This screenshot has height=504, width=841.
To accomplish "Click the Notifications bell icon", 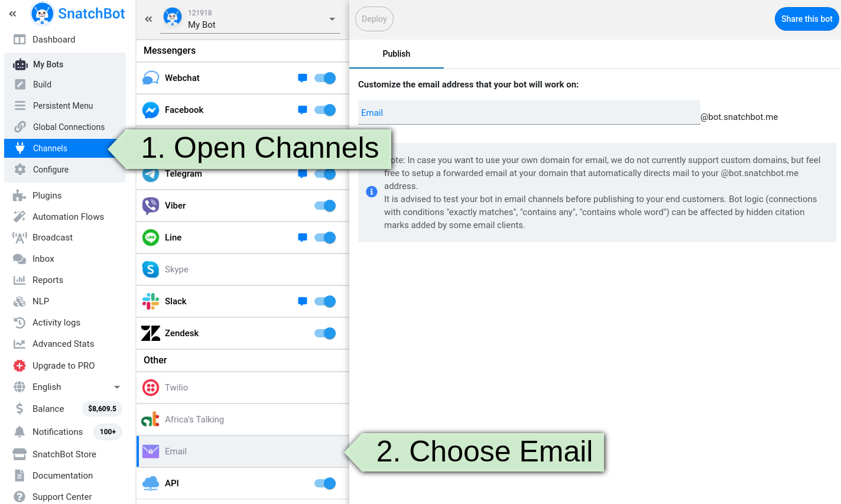I will [20, 432].
